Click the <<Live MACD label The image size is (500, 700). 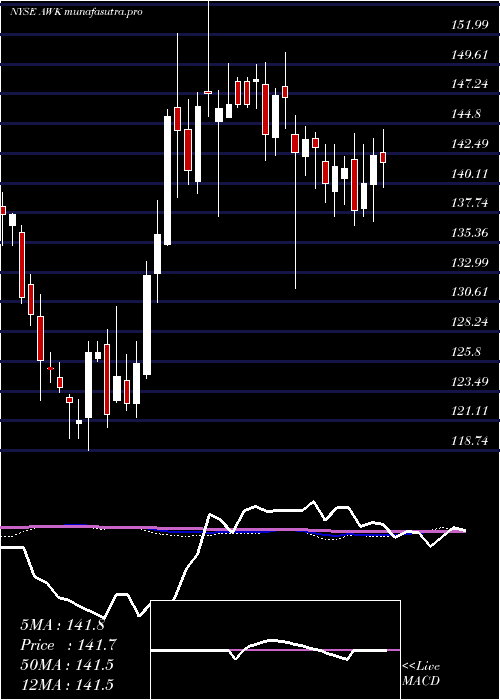pos(421,674)
